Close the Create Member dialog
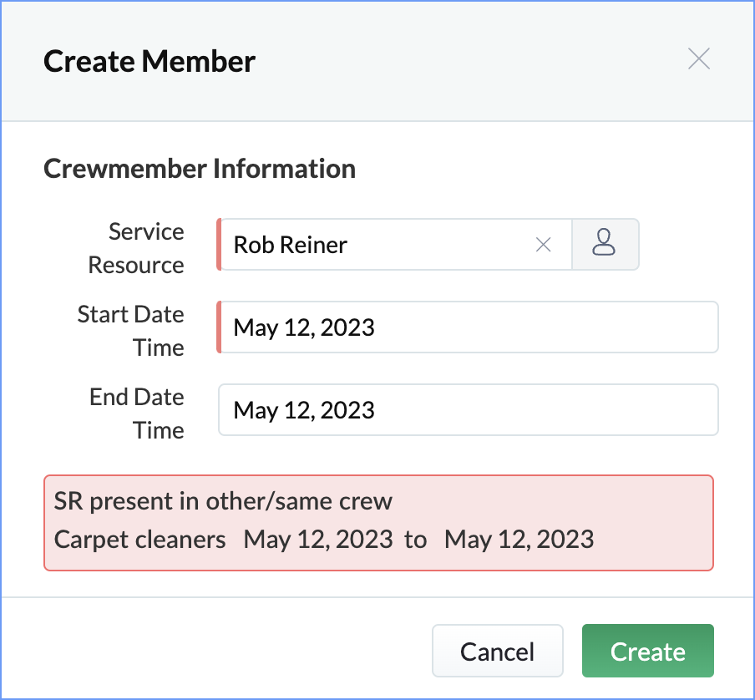755x700 pixels. (698, 59)
